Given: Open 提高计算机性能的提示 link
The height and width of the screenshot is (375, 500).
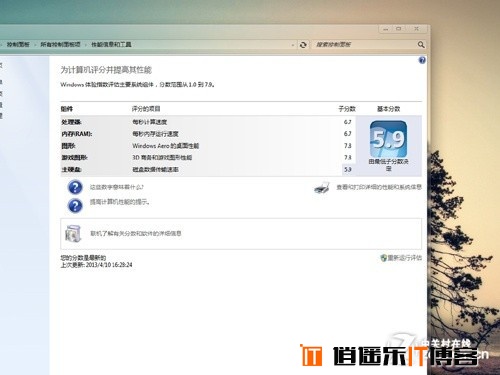Looking at the screenshot, I should pyautogui.click(x=119, y=202).
